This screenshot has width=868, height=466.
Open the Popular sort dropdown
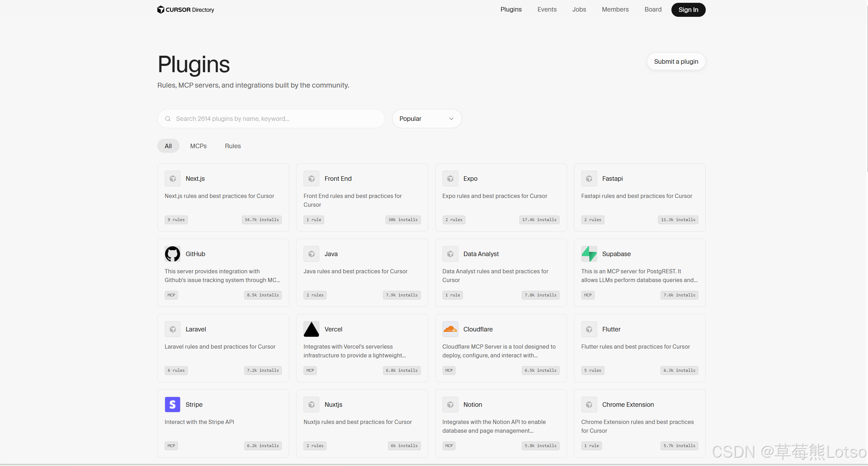[421, 119]
